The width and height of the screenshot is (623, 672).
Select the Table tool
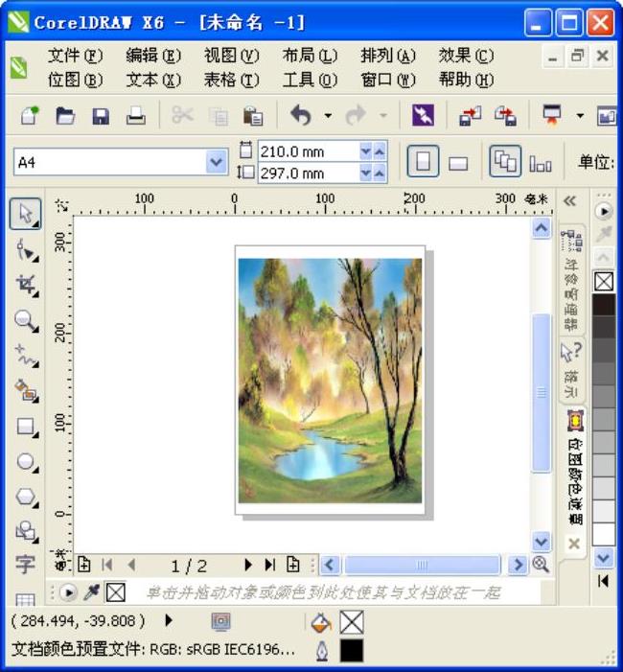[25, 599]
